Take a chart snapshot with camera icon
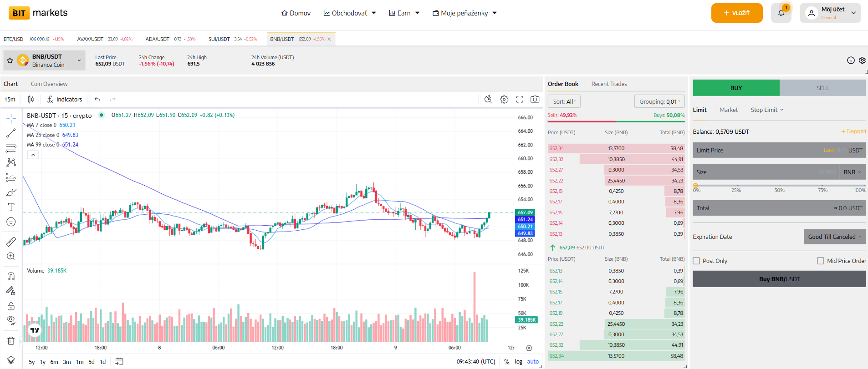The height and width of the screenshot is (369, 868). pyautogui.click(x=535, y=99)
